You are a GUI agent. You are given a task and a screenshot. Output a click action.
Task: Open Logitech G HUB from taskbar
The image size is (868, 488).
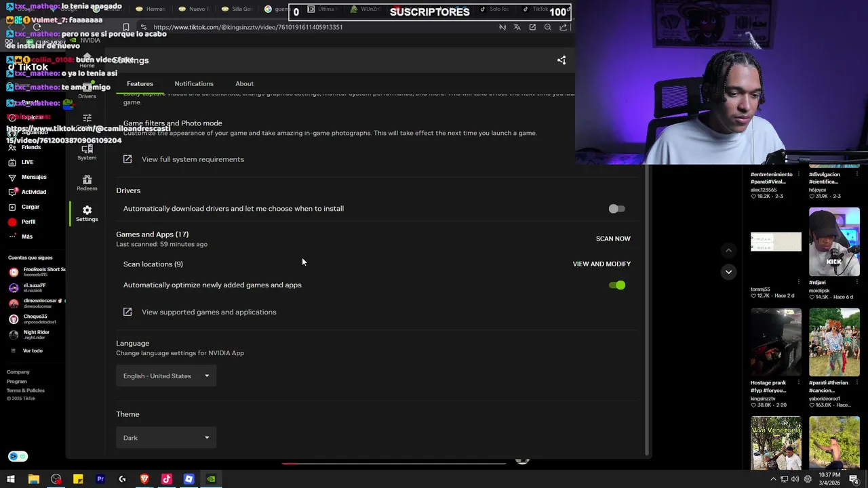(x=122, y=479)
